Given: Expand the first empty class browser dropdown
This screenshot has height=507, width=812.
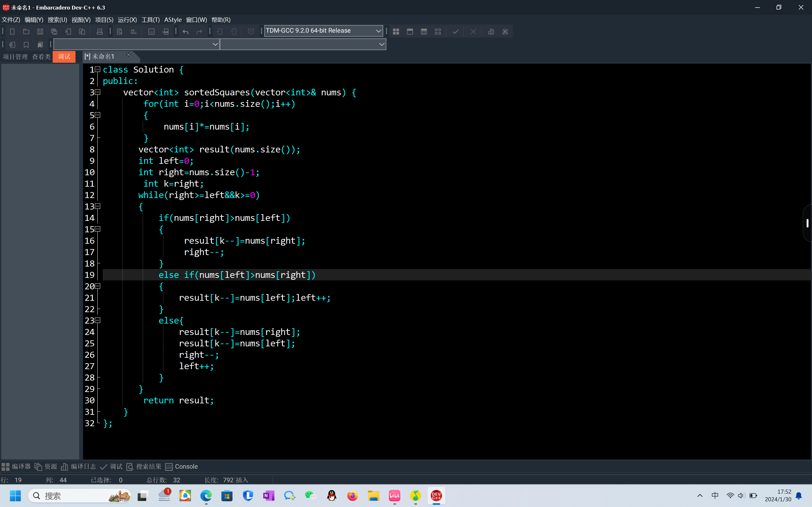Looking at the screenshot, I should [x=215, y=44].
